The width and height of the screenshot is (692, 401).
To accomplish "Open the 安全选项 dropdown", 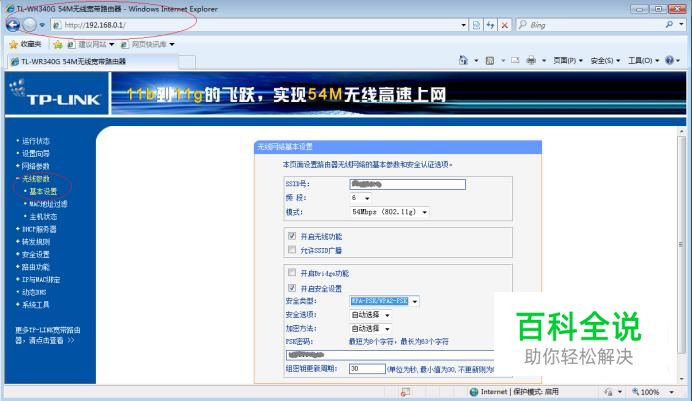I will pos(370,315).
